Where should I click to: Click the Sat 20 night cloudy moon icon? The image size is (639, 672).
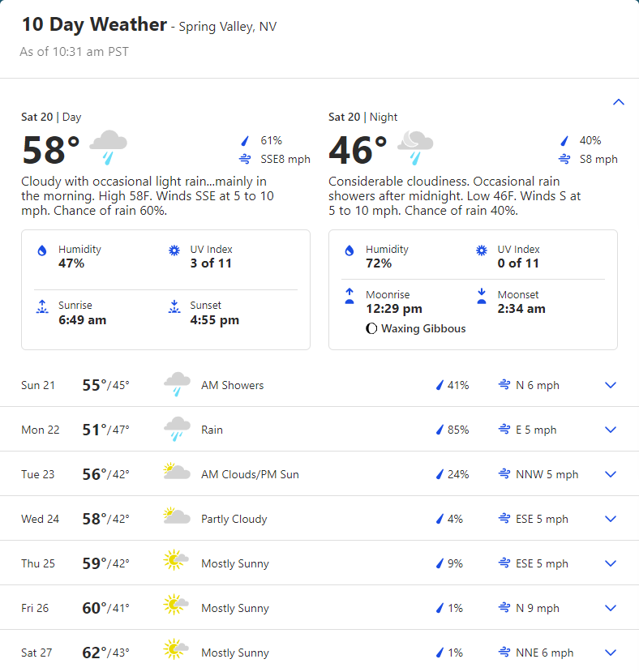[415, 148]
